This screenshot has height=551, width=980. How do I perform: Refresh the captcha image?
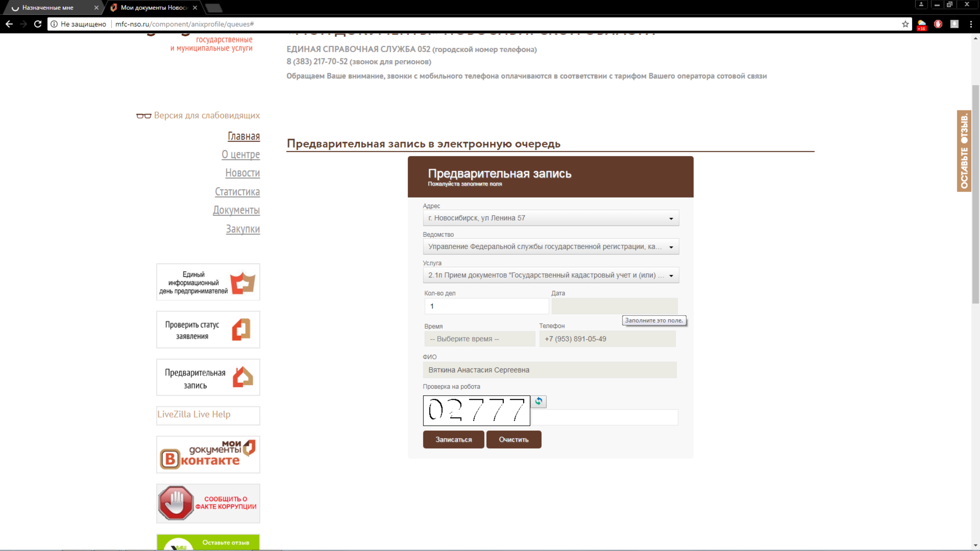tap(538, 402)
